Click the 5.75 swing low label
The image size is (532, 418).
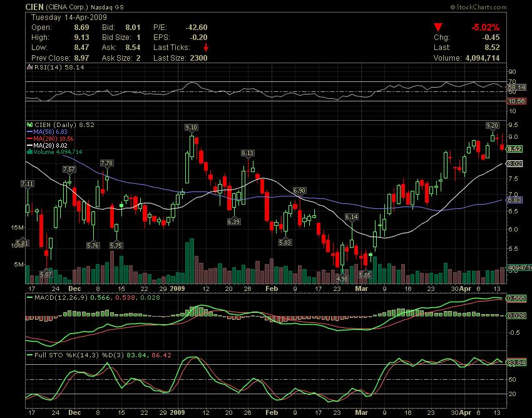click(x=116, y=245)
